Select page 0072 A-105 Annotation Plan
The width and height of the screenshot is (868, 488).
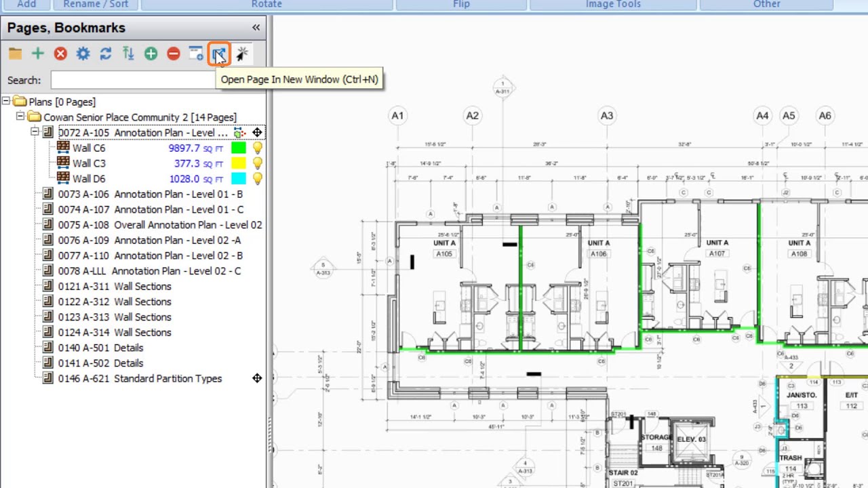click(142, 133)
